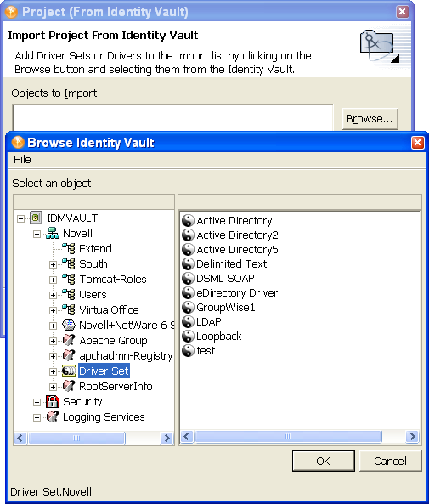Expand the VirtualOffice container
Image resolution: width=429 pixels, height=504 pixels.
tap(53, 310)
